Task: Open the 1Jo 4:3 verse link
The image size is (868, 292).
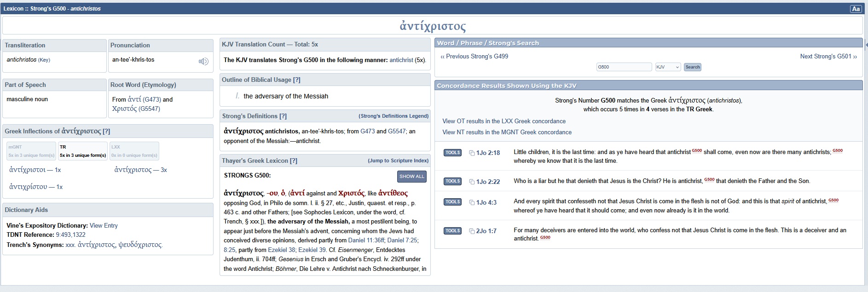Action: pos(486,203)
